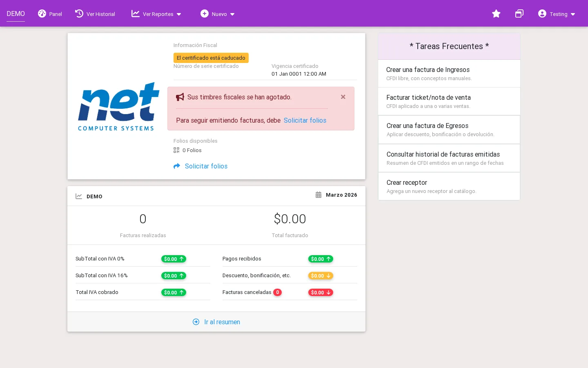Open the Testing user menu arrow
Image resolution: width=588 pixels, height=368 pixels.
click(573, 14)
